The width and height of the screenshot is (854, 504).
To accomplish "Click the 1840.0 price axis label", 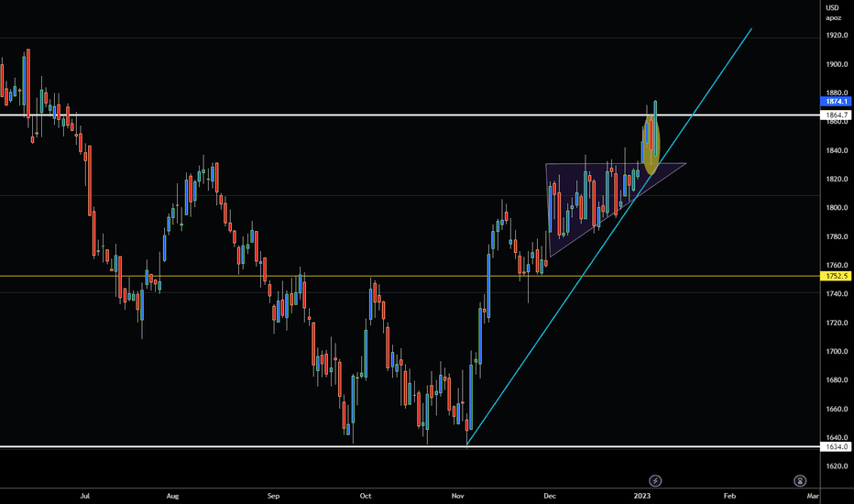I will tap(837, 150).
